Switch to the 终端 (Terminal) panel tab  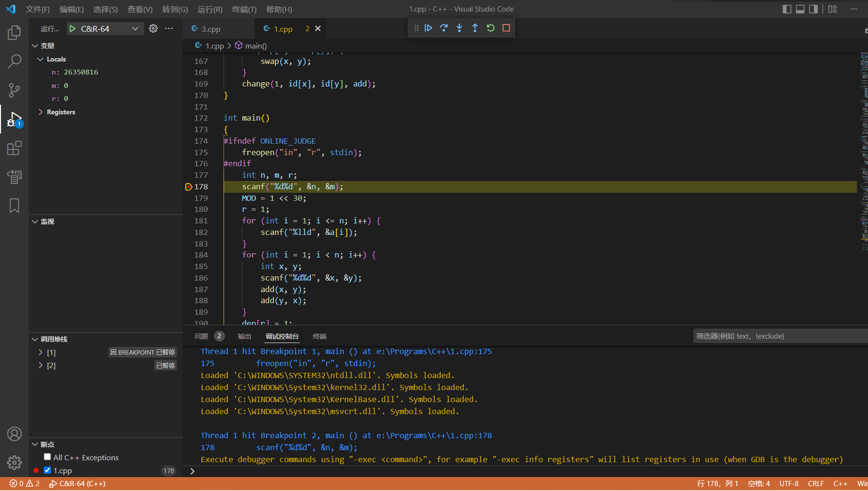(x=320, y=336)
